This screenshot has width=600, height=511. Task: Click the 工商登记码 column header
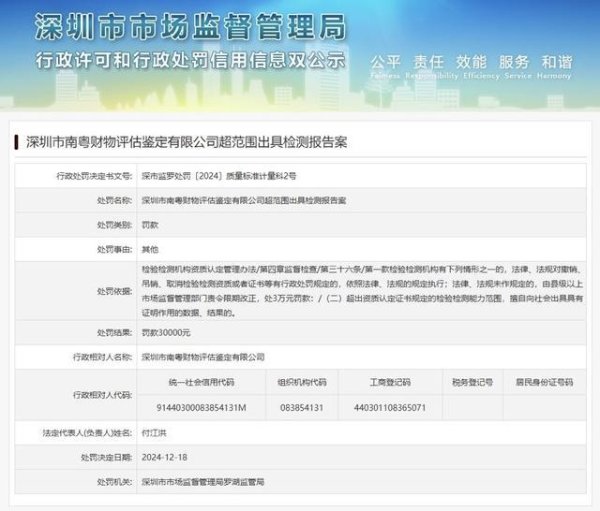(x=390, y=382)
